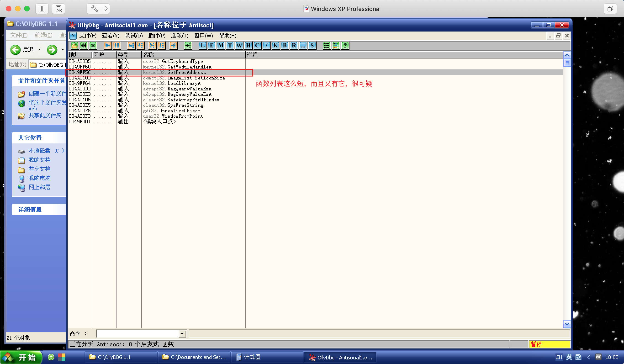Image resolution: width=624 pixels, height=364 pixels.
Task: Open Breakpoints window (B button)
Action: click(x=285, y=45)
